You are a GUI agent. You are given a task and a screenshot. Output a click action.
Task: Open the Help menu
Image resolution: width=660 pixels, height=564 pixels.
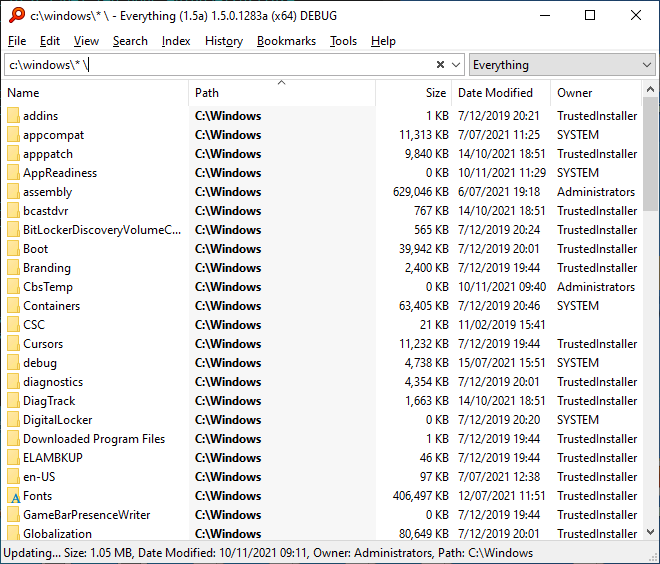(383, 41)
